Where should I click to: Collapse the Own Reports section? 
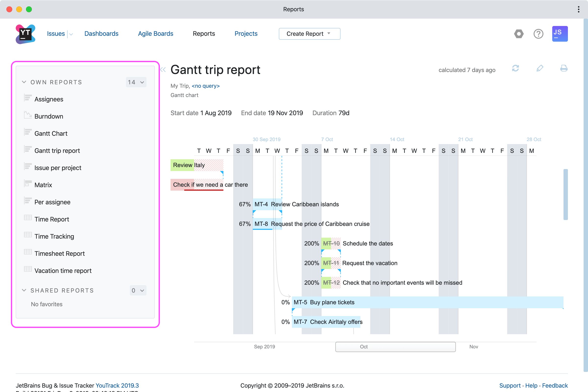point(24,82)
